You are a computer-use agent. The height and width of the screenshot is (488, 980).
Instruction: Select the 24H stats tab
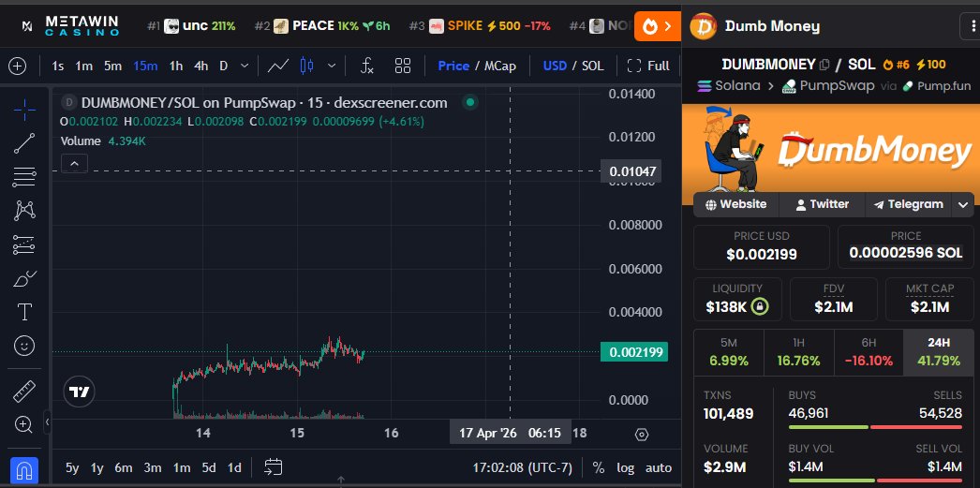pos(939,353)
